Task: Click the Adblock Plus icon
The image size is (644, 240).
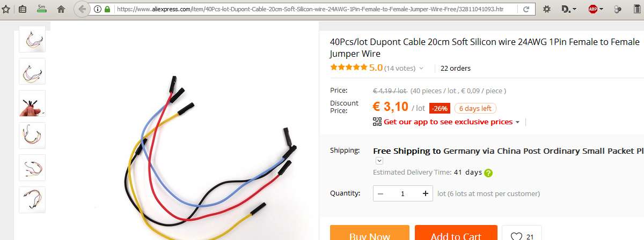Action: click(x=592, y=9)
